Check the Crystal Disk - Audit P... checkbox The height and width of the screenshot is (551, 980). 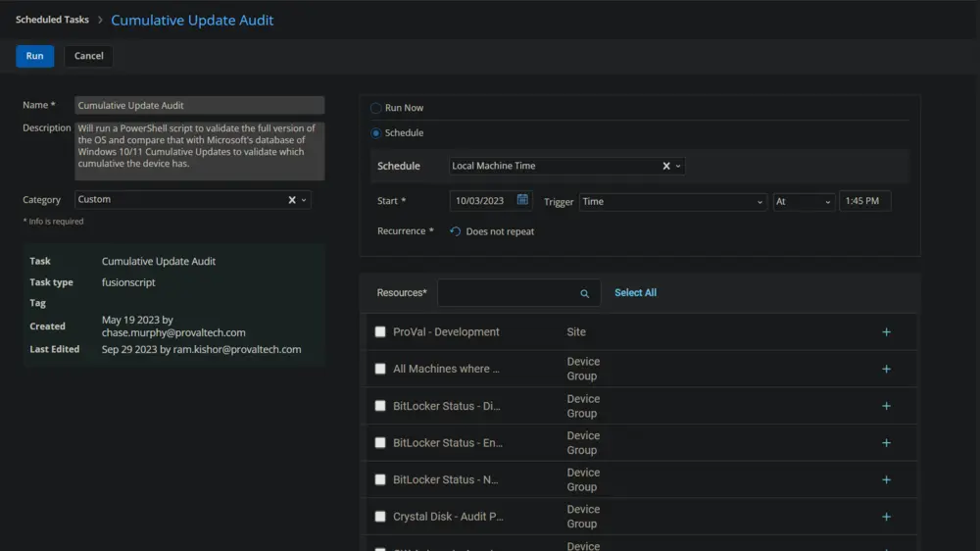click(x=380, y=517)
